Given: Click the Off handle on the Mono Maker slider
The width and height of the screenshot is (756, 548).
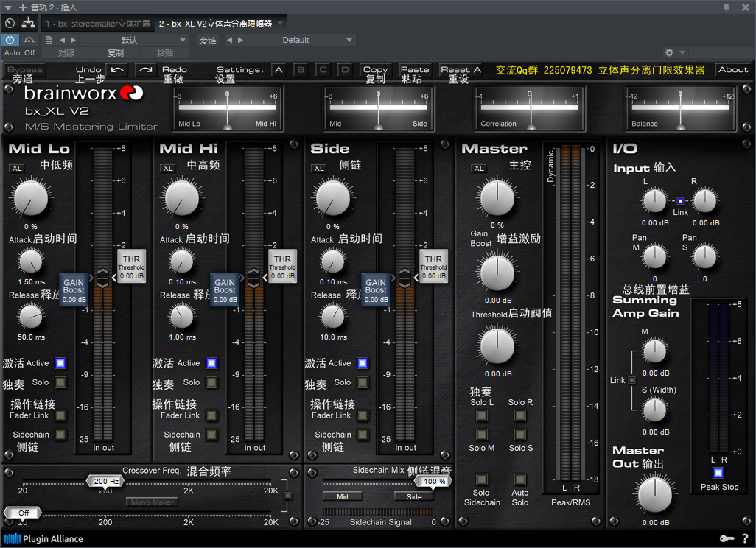Looking at the screenshot, I should (23, 513).
